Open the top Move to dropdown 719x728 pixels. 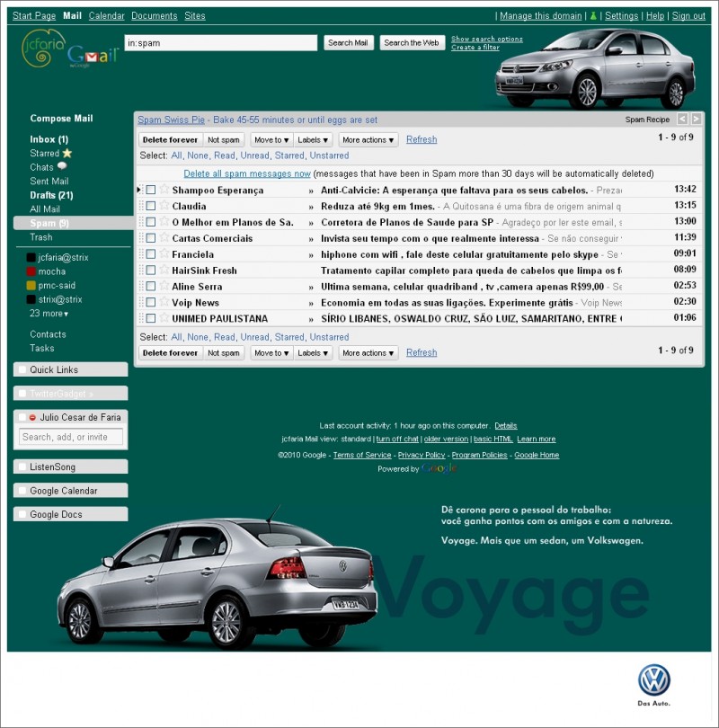(x=271, y=139)
